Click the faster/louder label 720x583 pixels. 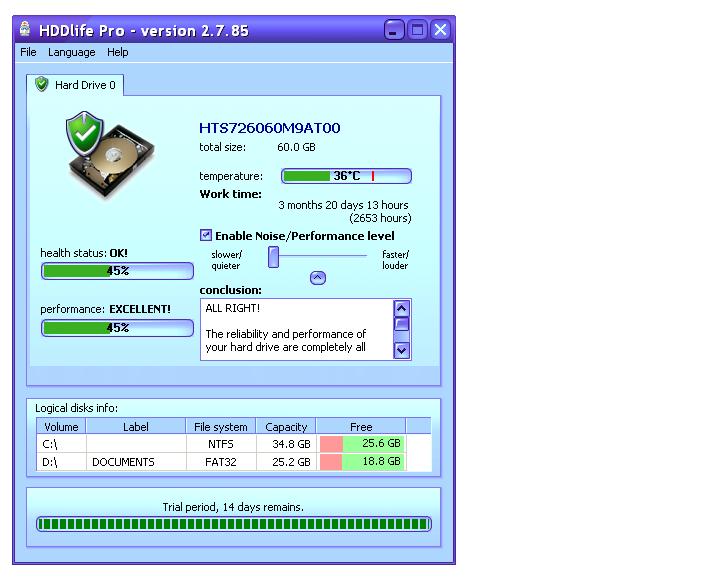[x=395, y=260]
